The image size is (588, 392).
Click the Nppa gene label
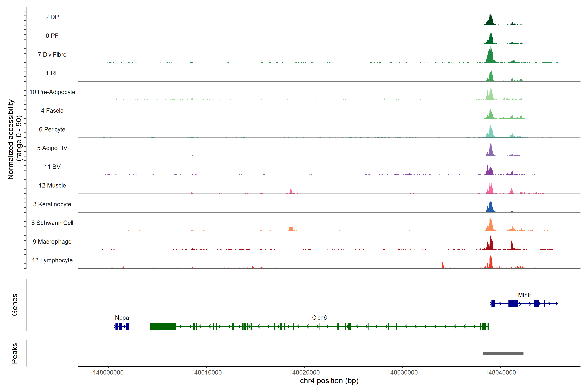click(x=122, y=318)
